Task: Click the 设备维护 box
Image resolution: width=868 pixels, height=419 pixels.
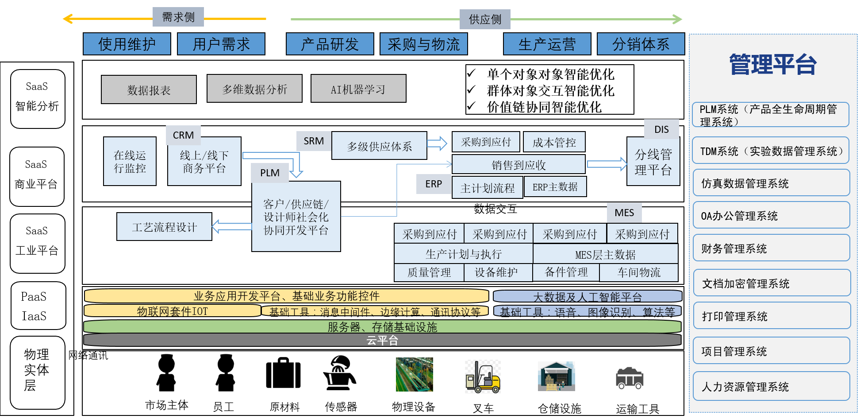Action: tap(498, 272)
